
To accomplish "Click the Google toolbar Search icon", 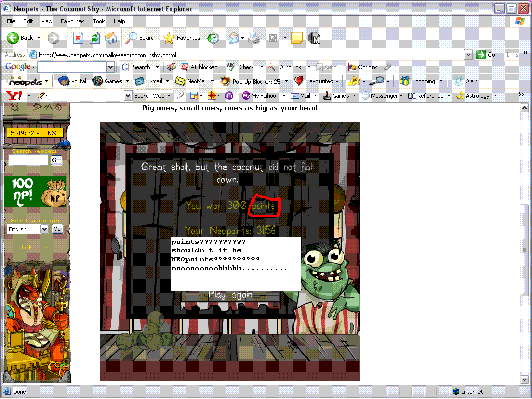I will (125, 67).
